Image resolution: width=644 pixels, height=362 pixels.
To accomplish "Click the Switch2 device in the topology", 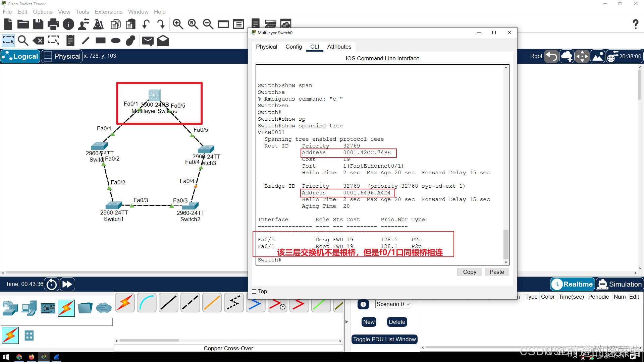I will 190,205.
